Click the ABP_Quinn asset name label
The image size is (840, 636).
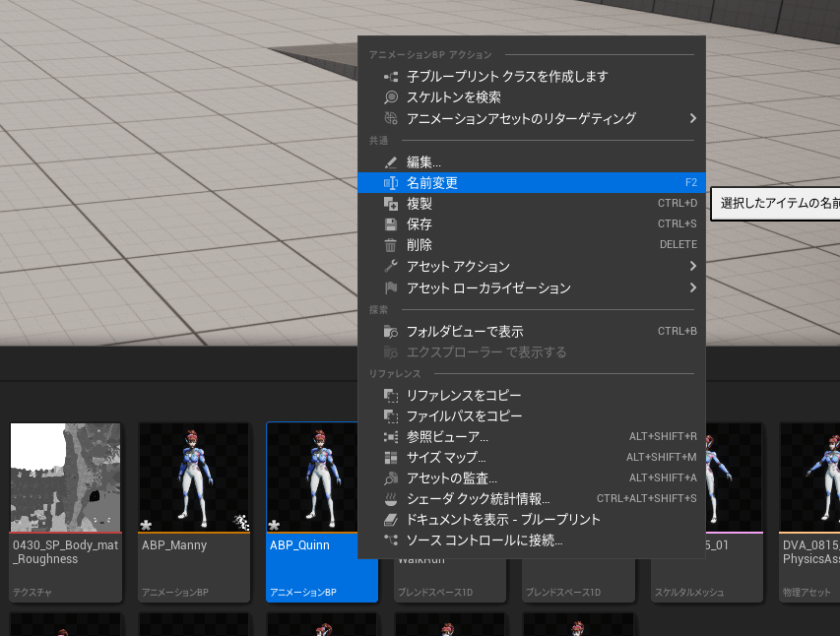(x=299, y=544)
